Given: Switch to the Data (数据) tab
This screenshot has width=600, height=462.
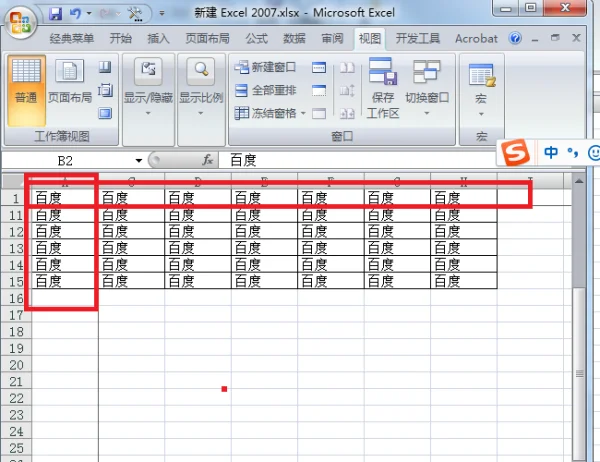Looking at the screenshot, I should pos(294,39).
